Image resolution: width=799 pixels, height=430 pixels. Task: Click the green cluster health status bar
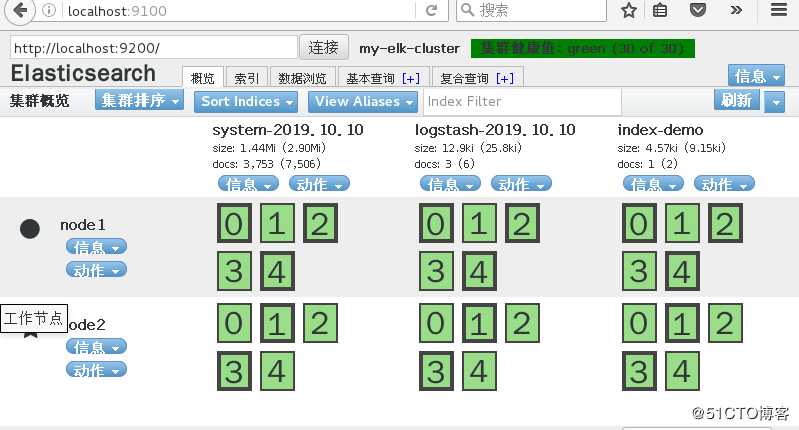point(582,48)
